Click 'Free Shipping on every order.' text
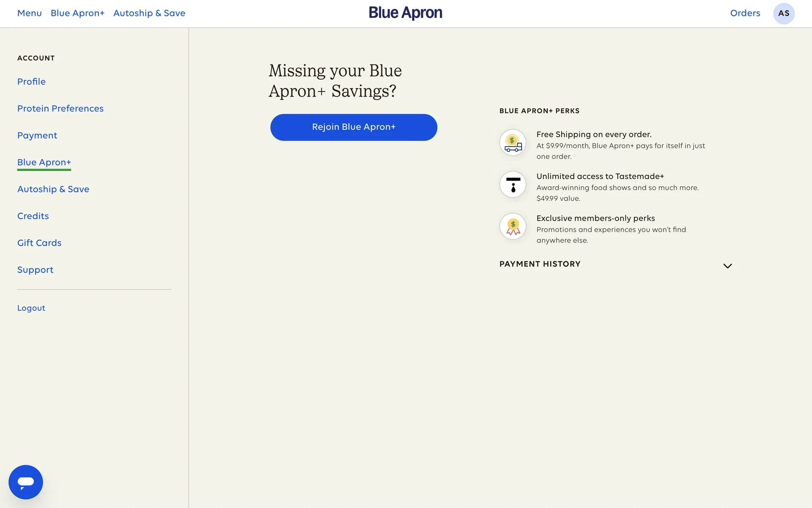812x508 pixels. pos(594,135)
